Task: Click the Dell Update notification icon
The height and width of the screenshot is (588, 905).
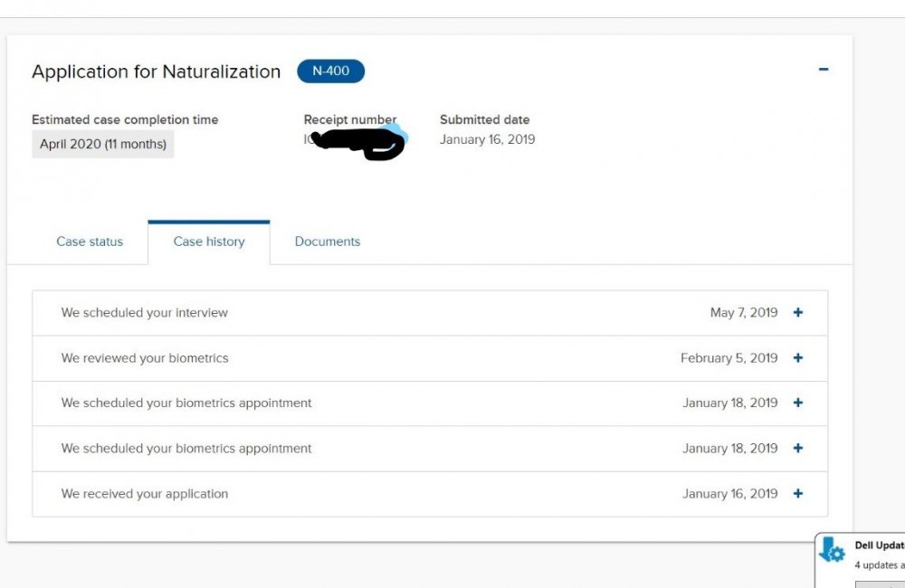Action: (832, 550)
